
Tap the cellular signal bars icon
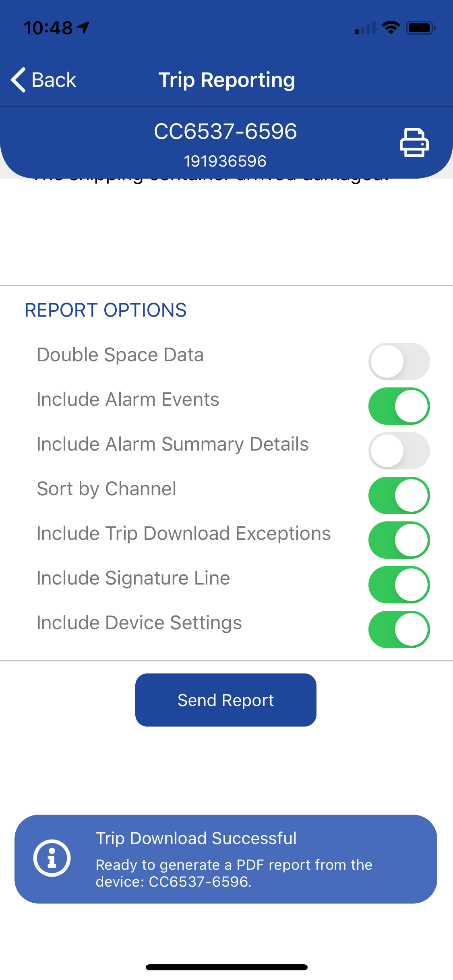(x=365, y=28)
